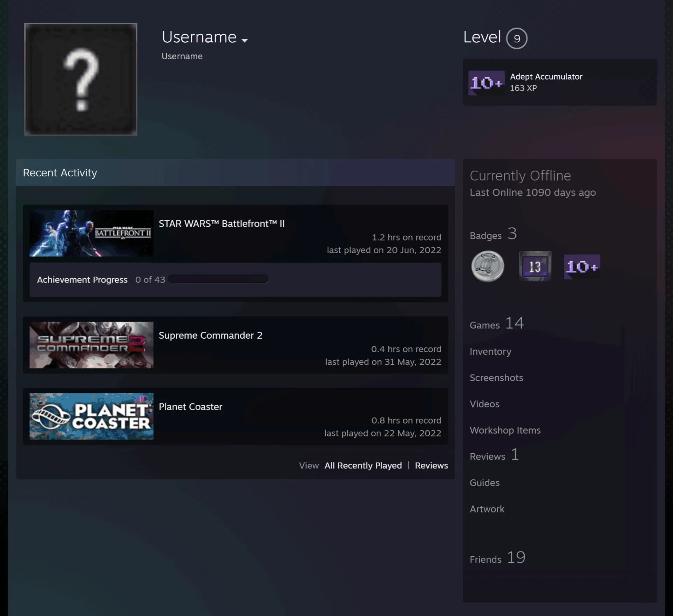Open the Workshop Items link
Image resolution: width=673 pixels, height=616 pixels.
coord(505,430)
